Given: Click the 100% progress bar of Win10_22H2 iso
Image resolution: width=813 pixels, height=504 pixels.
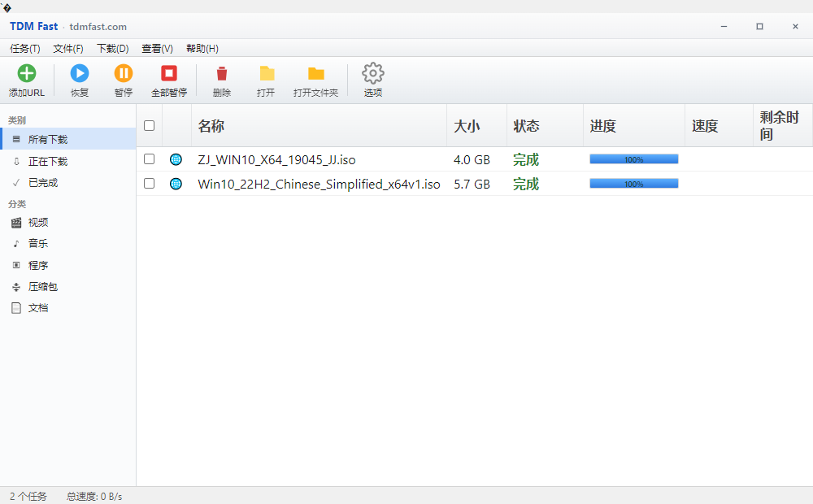Looking at the screenshot, I should tap(633, 184).
